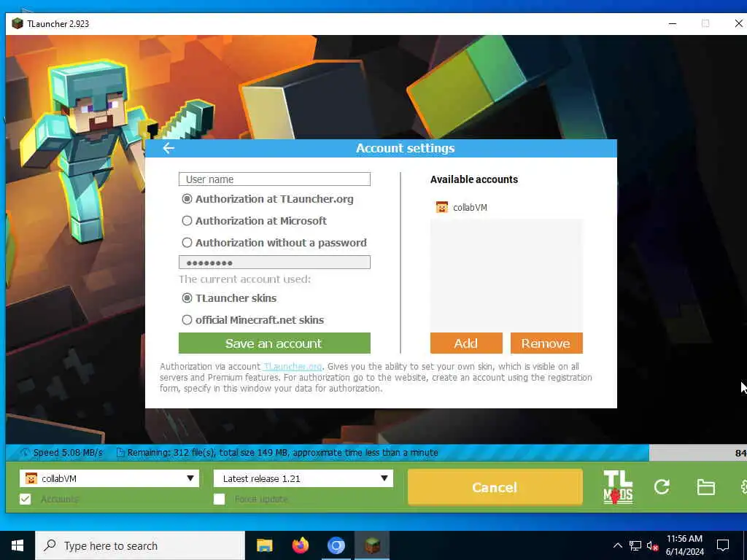This screenshot has height=560, width=747.
Task: Select Authorization at TLauncher.org
Action: 187,199
